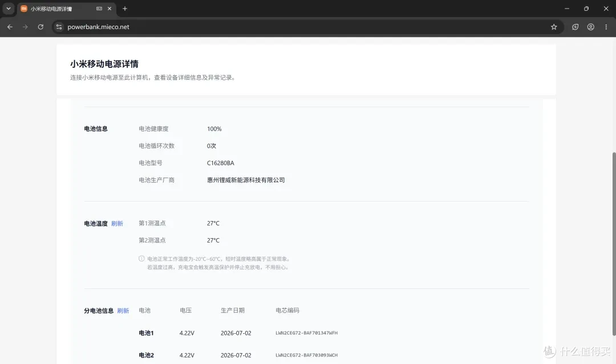Minimize the browser window
Viewport: 616px width, 364px height.
click(x=567, y=9)
